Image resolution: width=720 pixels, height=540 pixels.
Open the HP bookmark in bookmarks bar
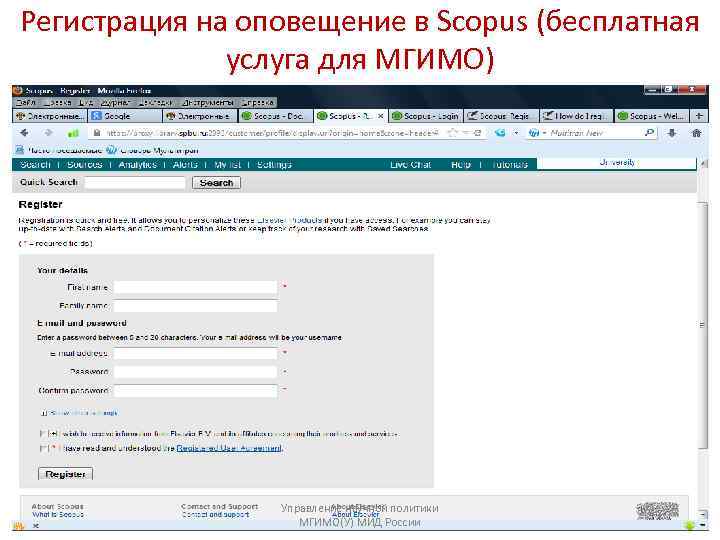click(x=111, y=150)
